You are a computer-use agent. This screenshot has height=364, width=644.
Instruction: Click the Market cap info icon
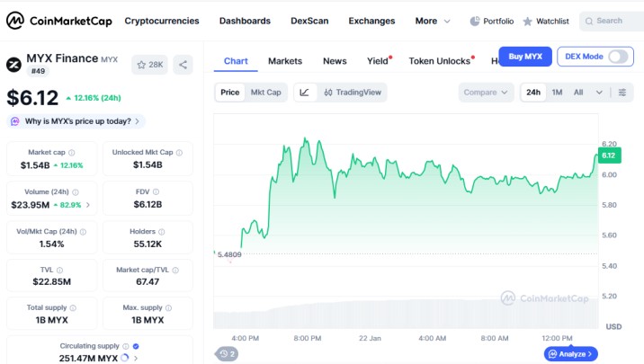click(72, 153)
